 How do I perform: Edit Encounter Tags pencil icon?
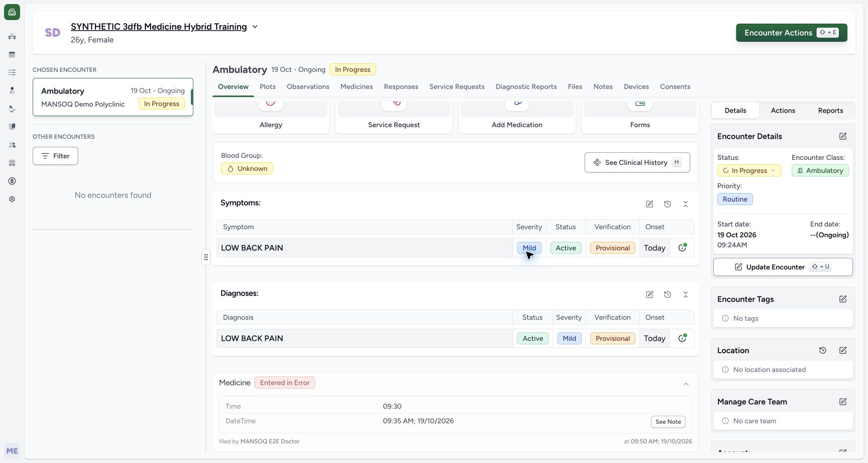point(843,299)
